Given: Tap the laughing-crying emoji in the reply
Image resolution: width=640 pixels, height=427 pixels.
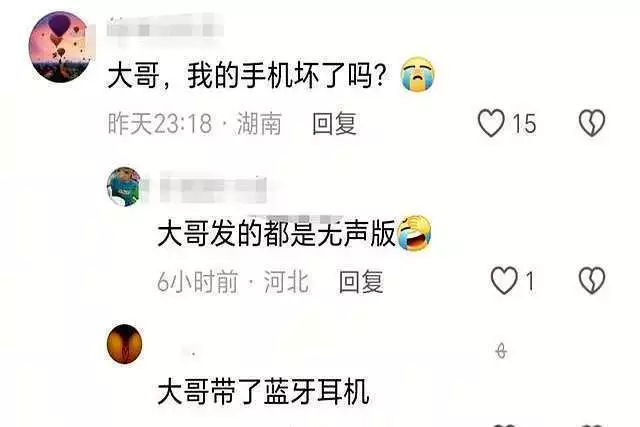Looking at the screenshot, I should (x=415, y=233).
